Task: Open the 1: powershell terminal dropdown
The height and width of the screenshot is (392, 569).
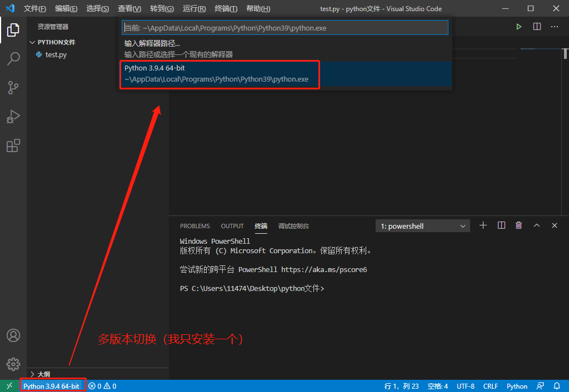Action: tap(423, 226)
